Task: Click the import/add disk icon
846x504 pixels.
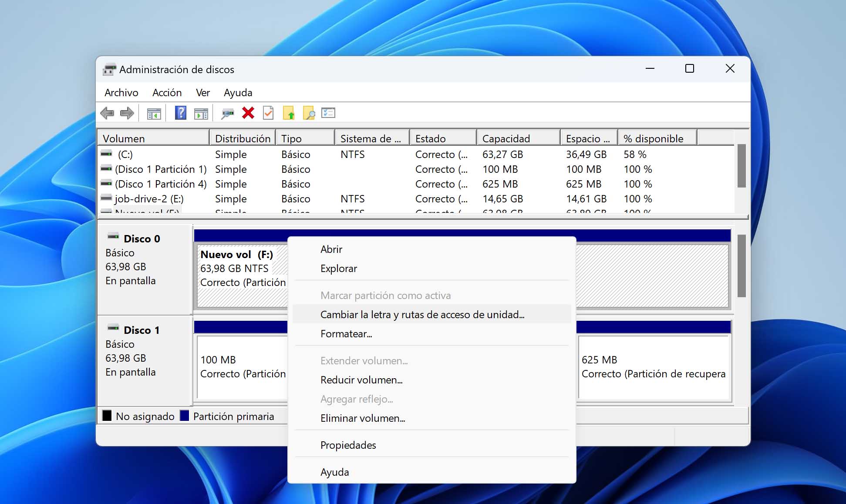Action: (288, 114)
